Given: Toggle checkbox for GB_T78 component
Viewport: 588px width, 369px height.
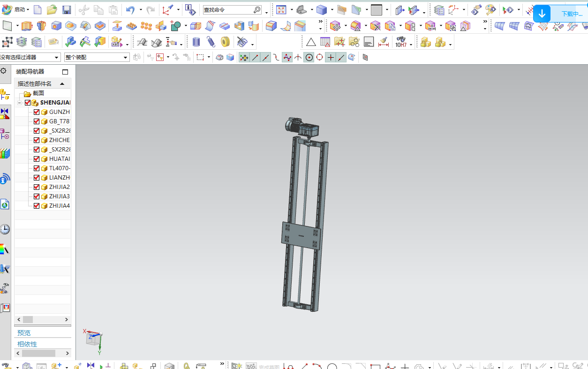Looking at the screenshot, I should (37, 121).
